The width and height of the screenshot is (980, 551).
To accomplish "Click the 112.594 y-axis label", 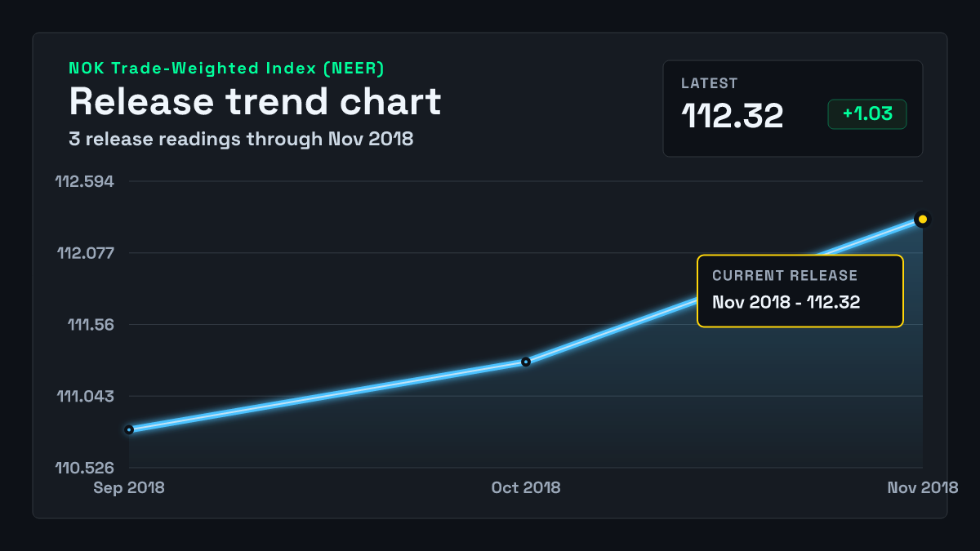I will [x=85, y=181].
